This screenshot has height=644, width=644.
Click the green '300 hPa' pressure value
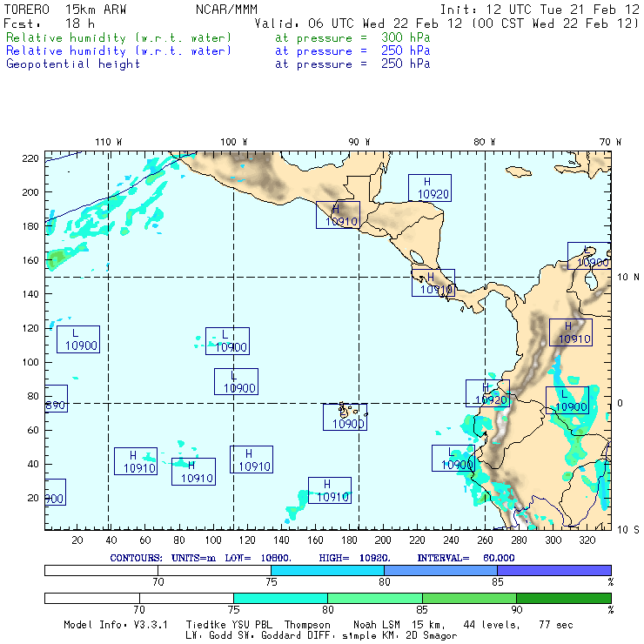406,37
